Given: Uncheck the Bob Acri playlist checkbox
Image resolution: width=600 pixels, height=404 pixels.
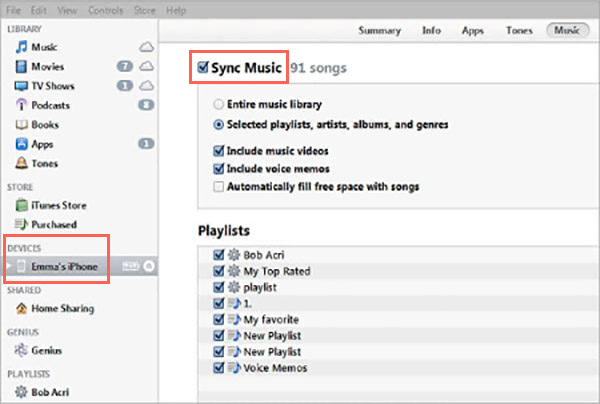Looking at the screenshot, I should tap(218, 254).
